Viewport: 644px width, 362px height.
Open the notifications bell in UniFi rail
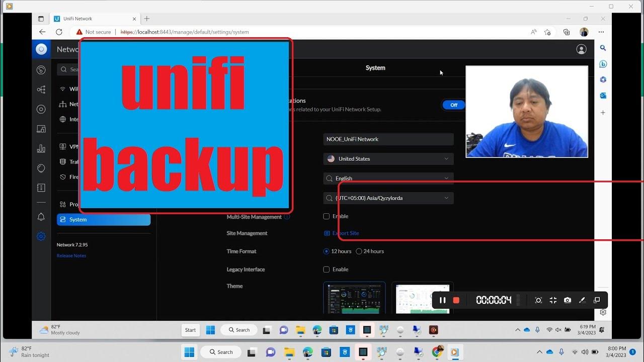pyautogui.click(x=41, y=217)
